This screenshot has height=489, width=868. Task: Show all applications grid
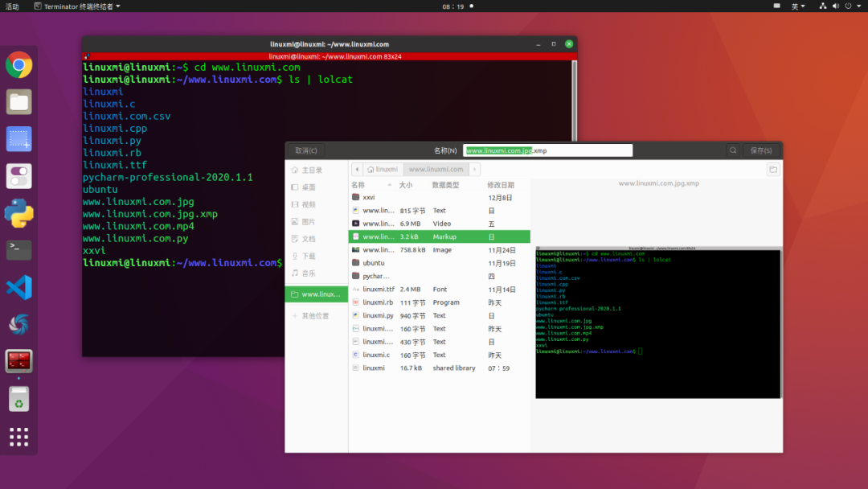coord(18,437)
